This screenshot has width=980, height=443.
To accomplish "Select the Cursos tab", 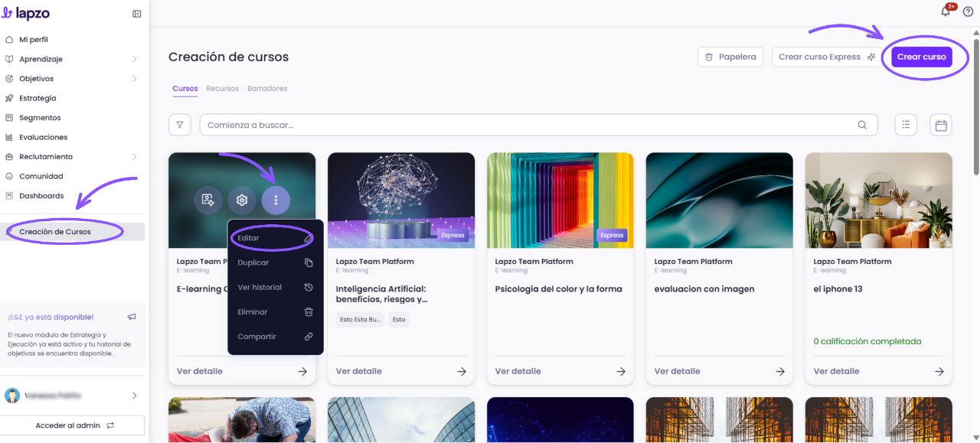I will coord(185,89).
